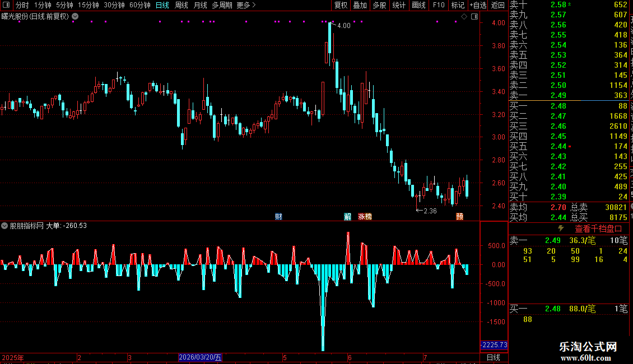Switch to 周线 weekly chart
Image resolution: width=633 pixels, height=364 pixels.
pos(181,5)
